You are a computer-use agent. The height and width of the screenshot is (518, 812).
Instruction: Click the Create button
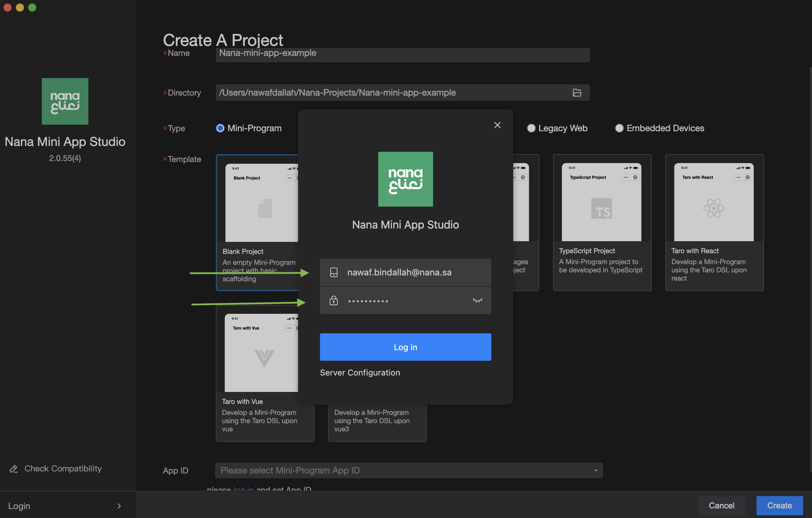(x=779, y=506)
